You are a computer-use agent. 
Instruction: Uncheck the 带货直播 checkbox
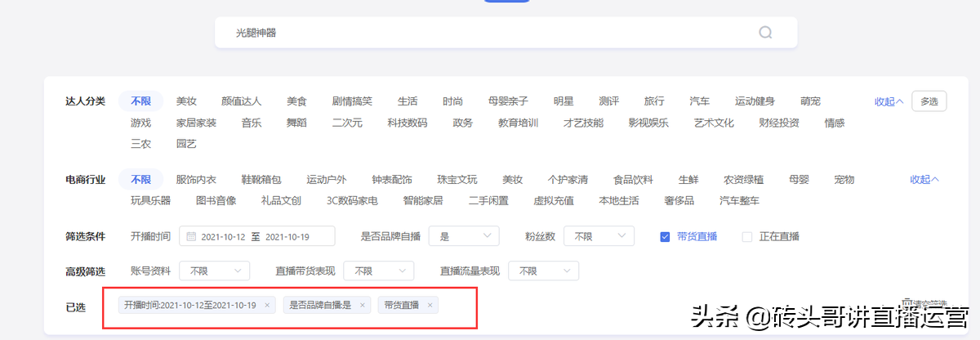[x=665, y=236]
